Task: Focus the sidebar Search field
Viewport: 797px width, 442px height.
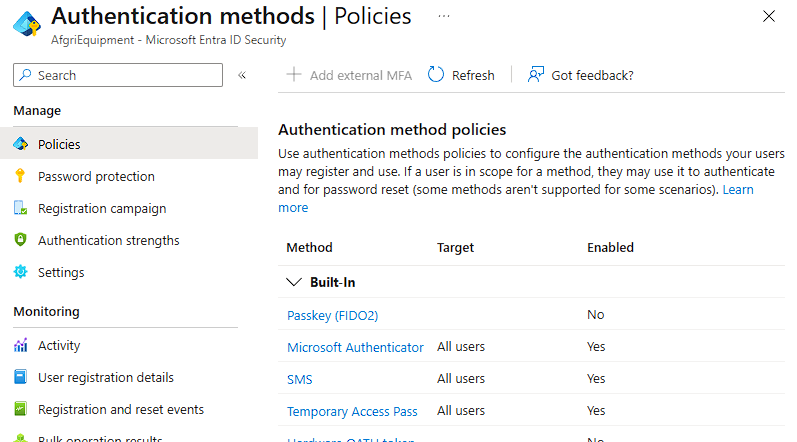Action: tap(118, 75)
